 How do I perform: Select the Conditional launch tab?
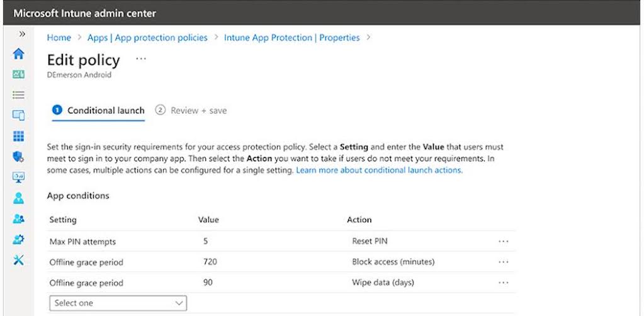click(x=99, y=111)
